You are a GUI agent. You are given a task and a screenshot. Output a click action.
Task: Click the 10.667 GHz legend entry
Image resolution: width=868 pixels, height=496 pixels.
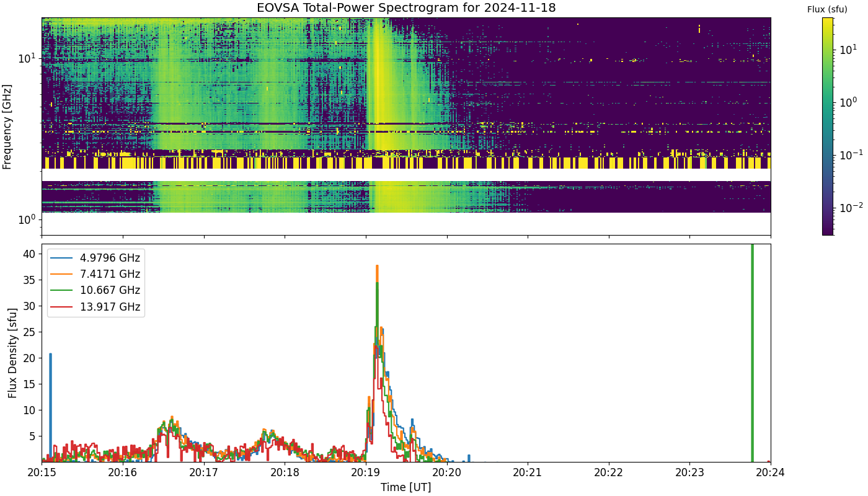[97, 290]
